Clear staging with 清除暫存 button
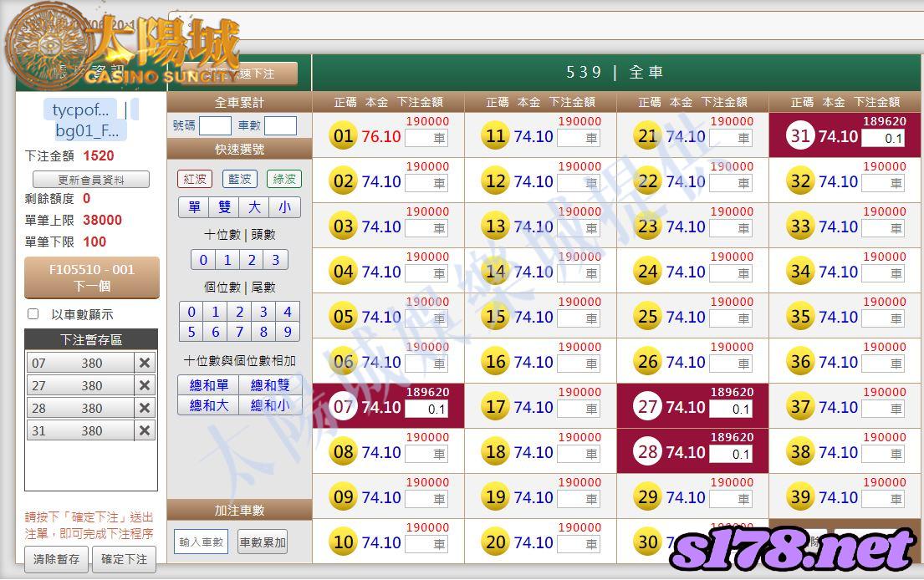924x580 pixels. 57,559
